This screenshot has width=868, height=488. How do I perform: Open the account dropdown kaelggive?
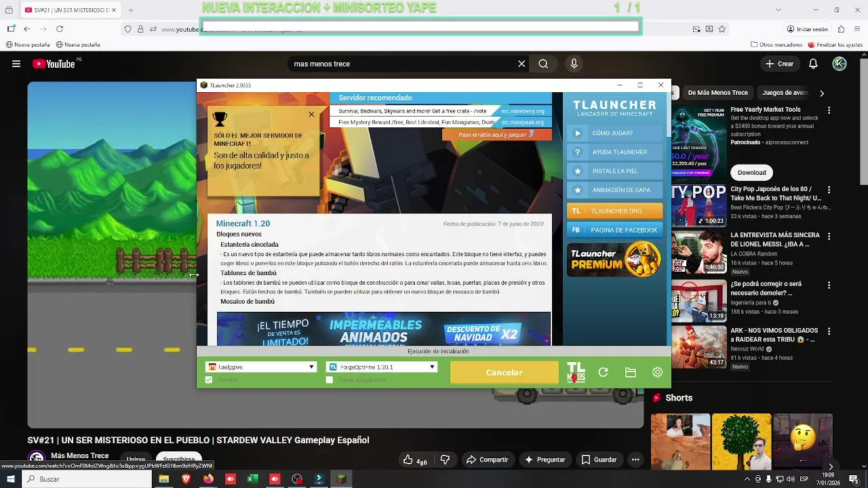point(261,367)
